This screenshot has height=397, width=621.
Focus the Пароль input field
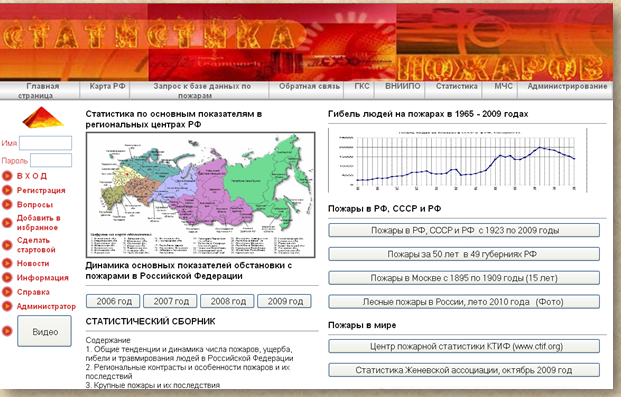coord(51,160)
